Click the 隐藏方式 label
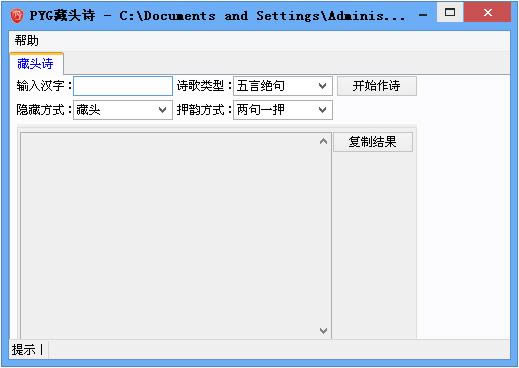The height and width of the screenshot is (368, 519). point(44,110)
